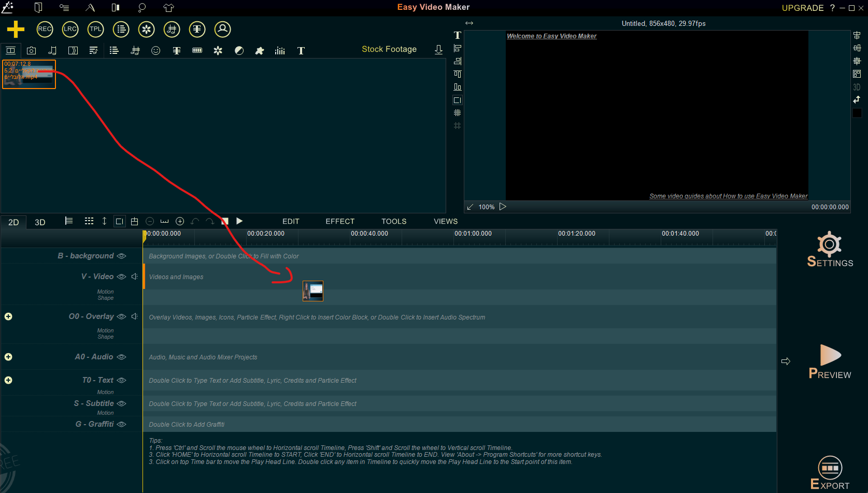This screenshot has width=868, height=493.
Task: Click the redo arrow on timeline toolbar
Action: (x=210, y=221)
